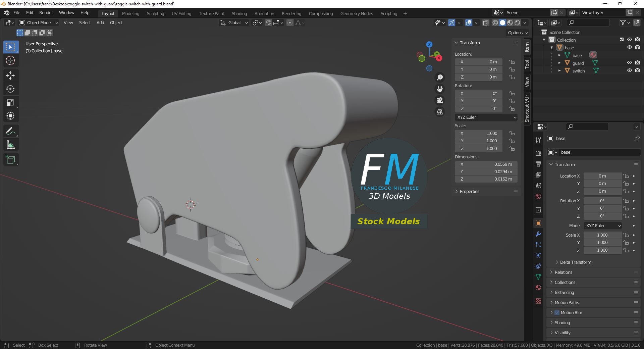Image resolution: width=644 pixels, height=349 pixels.
Task: Lock the Location X in the sidebar
Action: click(512, 62)
